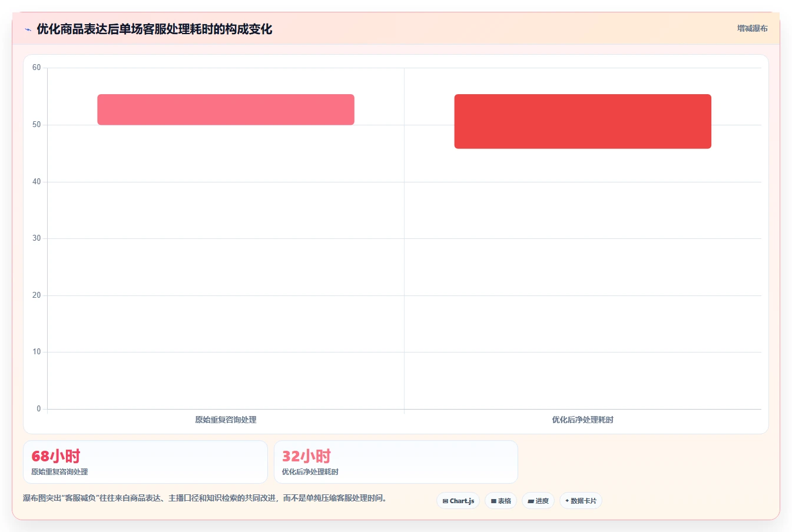Click the pink 原始重复咨询处理 bar
The width and height of the screenshot is (792, 532).
[226, 109]
